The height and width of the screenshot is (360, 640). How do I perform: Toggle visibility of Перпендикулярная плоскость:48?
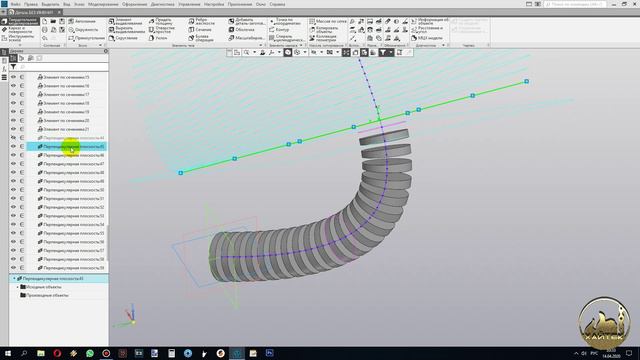click(x=13, y=172)
